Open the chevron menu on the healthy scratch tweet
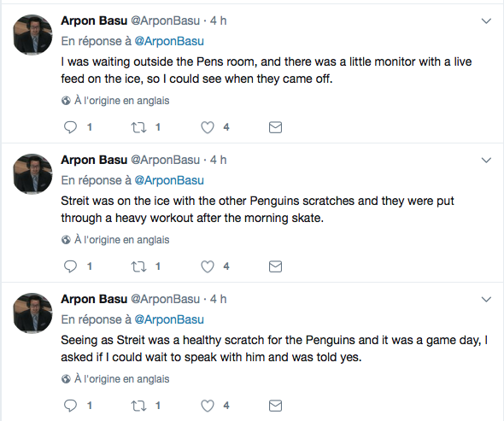The image size is (504, 421). pos(486,300)
